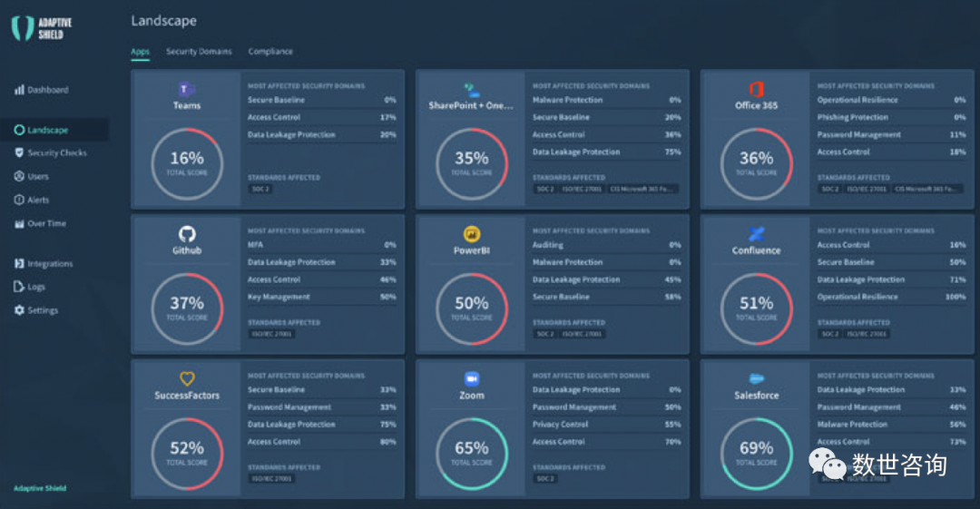Click Teams 16% total score gauge
The height and width of the screenshot is (509, 980).
coord(187,164)
